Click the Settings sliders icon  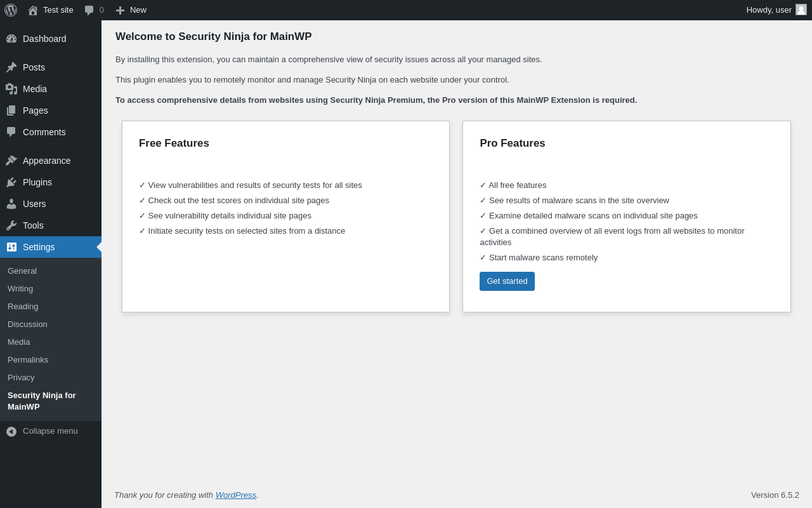click(x=11, y=247)
